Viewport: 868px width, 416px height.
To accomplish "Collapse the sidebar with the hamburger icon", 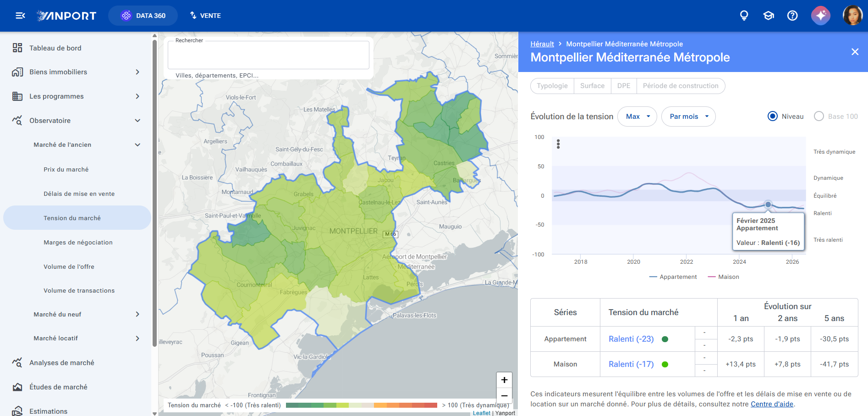I will click(x=20, y=16).
